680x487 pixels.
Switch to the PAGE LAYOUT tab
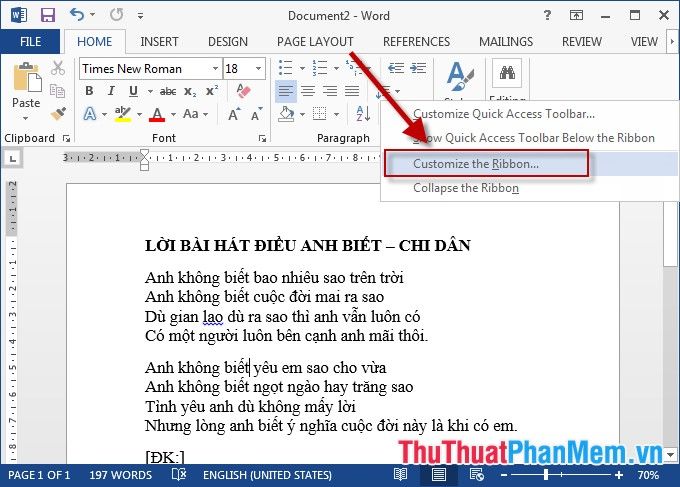315,42
